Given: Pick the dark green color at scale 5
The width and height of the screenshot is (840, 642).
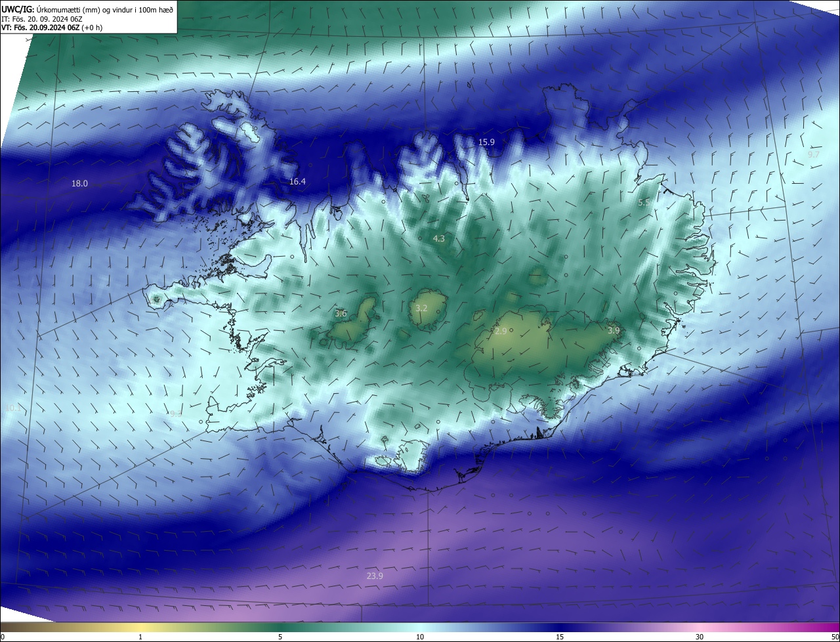Looking at the screenshot, I should point(280,627).
